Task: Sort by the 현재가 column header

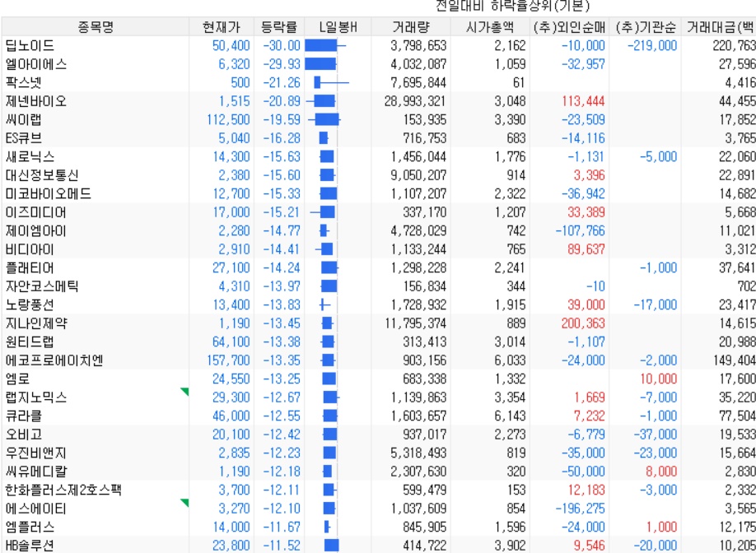Action: point(222,27)
